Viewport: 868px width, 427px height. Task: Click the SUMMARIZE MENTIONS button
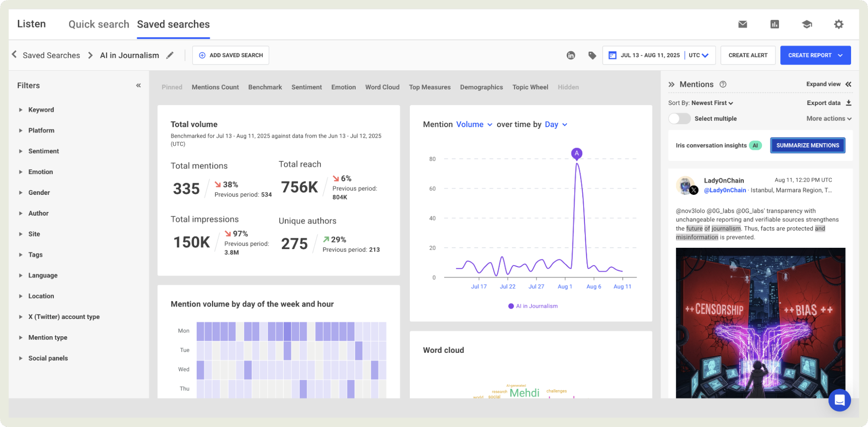pos(807,145)
